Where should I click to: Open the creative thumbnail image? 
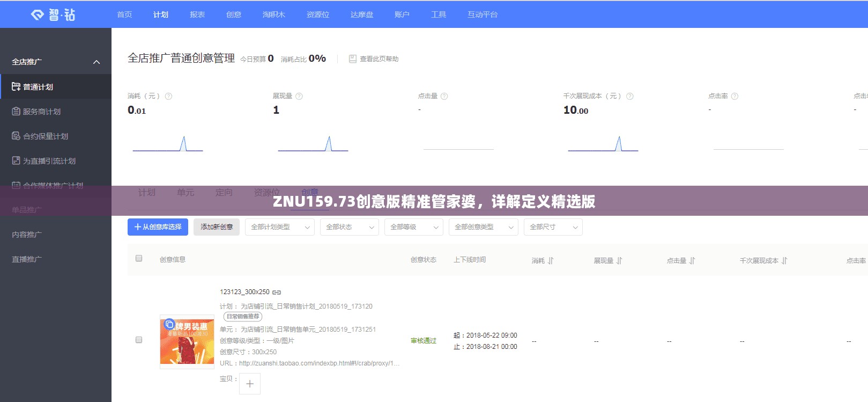(x=187, y=341)
